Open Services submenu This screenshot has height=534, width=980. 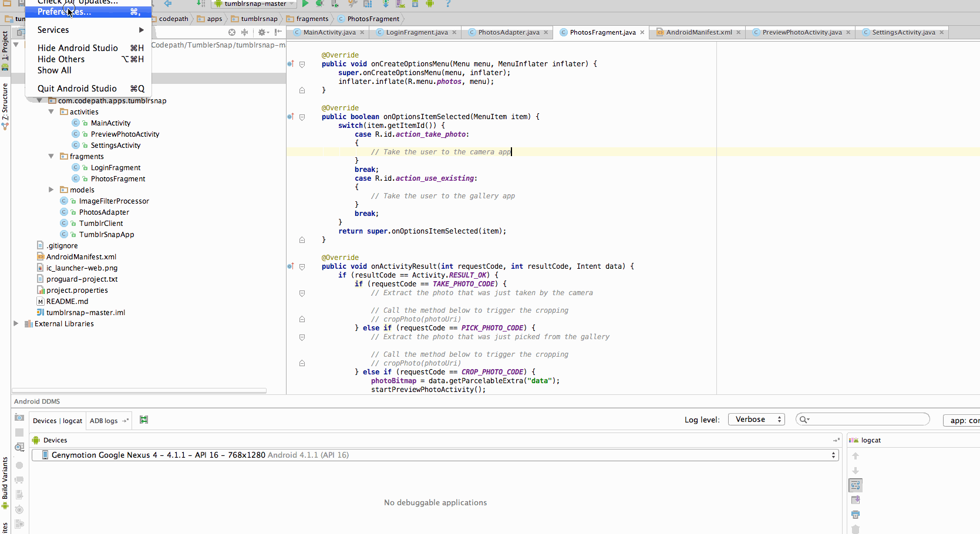(x=88, y=30)
